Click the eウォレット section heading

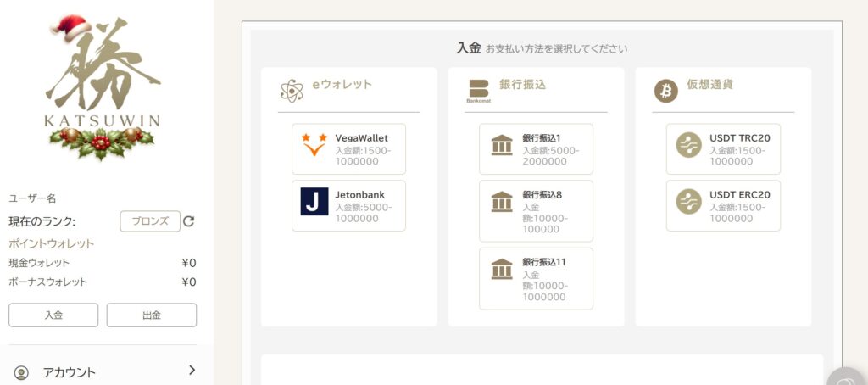pyautogui.click(x=342, y=85)
